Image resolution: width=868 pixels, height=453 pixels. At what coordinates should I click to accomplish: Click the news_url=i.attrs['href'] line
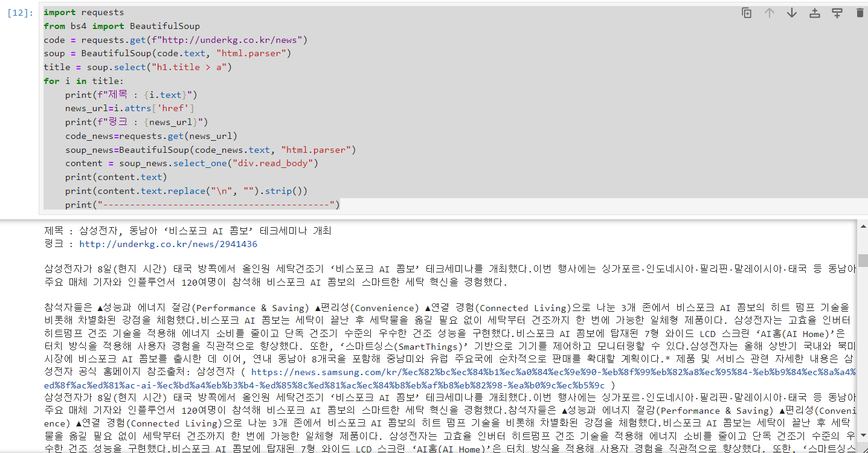pyautogui.click(x=130, y=108)
